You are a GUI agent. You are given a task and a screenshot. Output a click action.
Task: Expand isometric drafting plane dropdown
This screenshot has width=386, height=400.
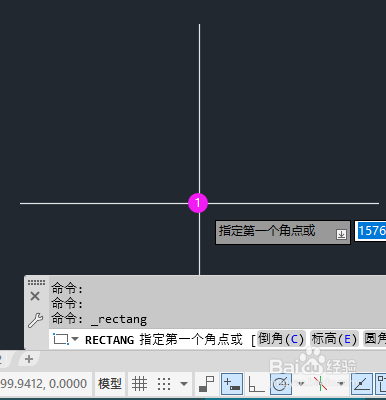[x=341, y=384]
